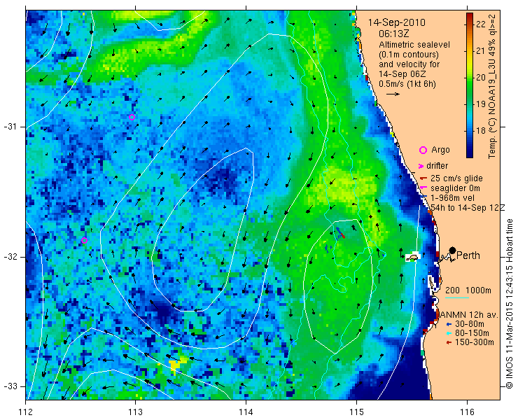
Task: Click the yellow warm patch near 113.4, -32.8
Action: click(176, 363)
